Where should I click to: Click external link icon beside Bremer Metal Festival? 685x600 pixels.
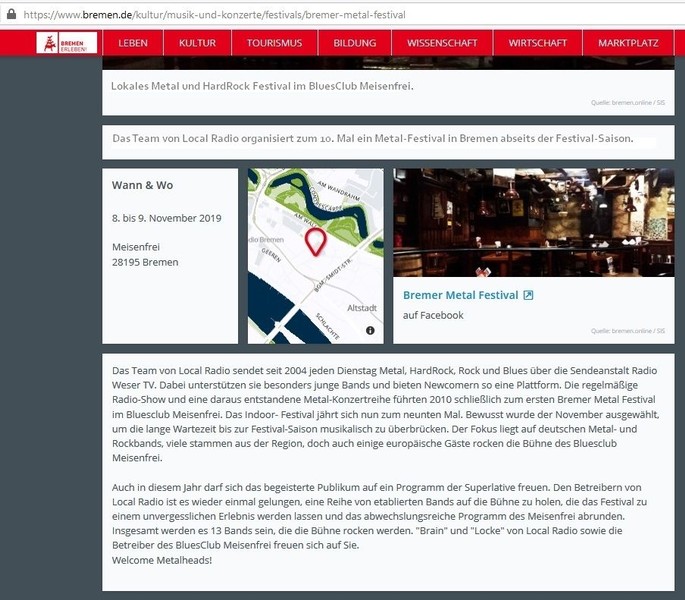(x=528, y=295)
